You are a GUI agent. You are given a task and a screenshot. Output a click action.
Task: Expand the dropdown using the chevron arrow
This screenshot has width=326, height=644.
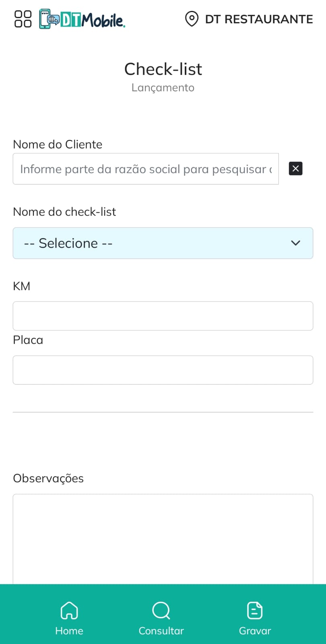tap(296, 243)
